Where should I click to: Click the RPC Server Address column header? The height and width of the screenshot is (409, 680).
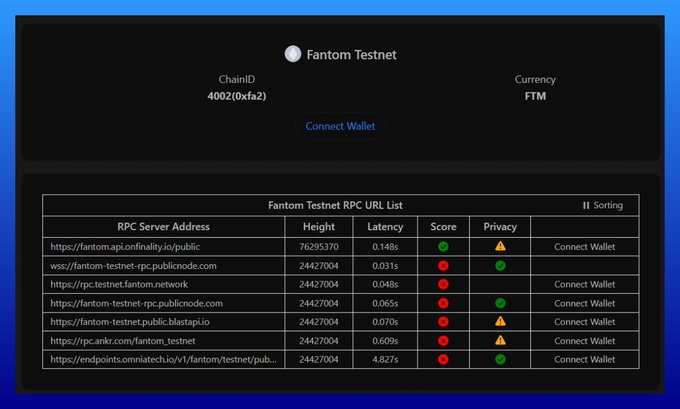[x=163, y=227]
